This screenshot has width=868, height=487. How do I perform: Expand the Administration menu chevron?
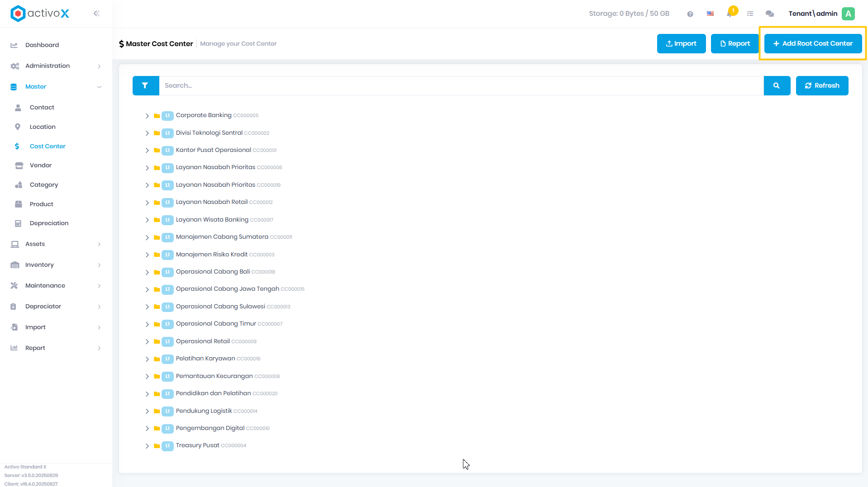(99, 66)
